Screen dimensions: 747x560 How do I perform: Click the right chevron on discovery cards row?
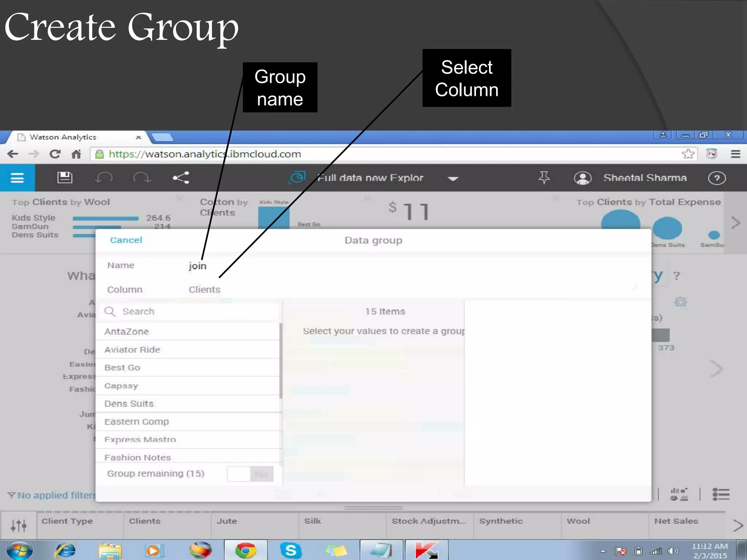[x=735, y=223]
